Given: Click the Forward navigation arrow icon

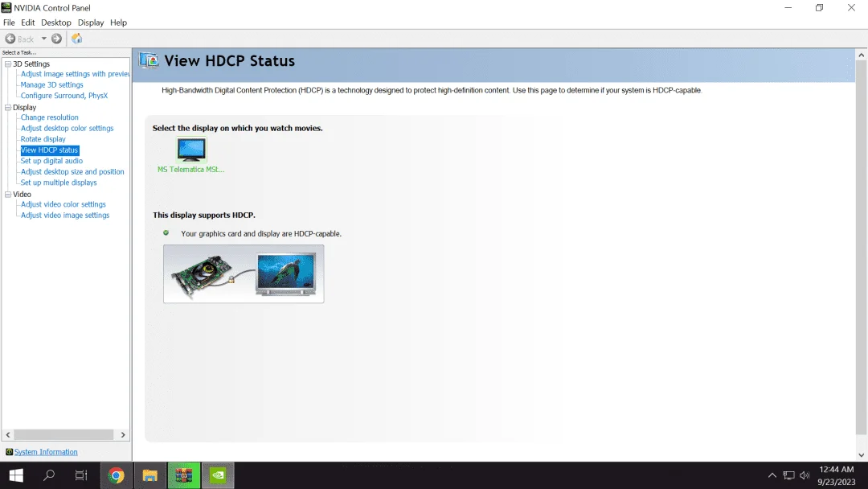Looking at the screenshot, I should 56,39.
